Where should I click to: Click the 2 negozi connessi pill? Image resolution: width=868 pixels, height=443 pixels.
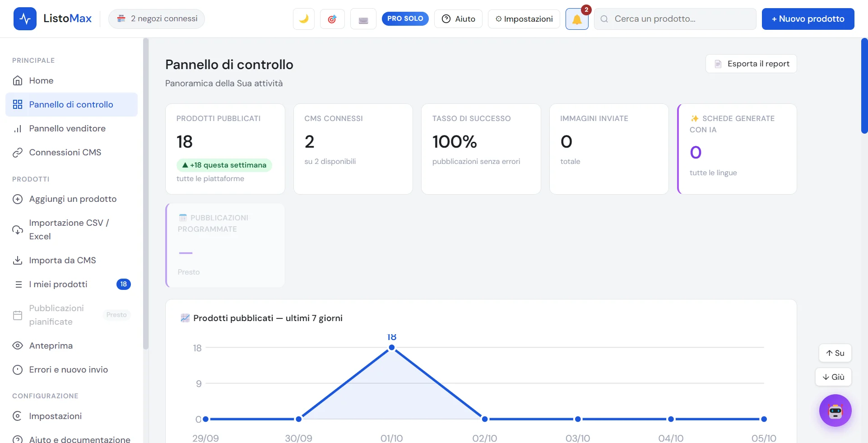coord(157,19)
